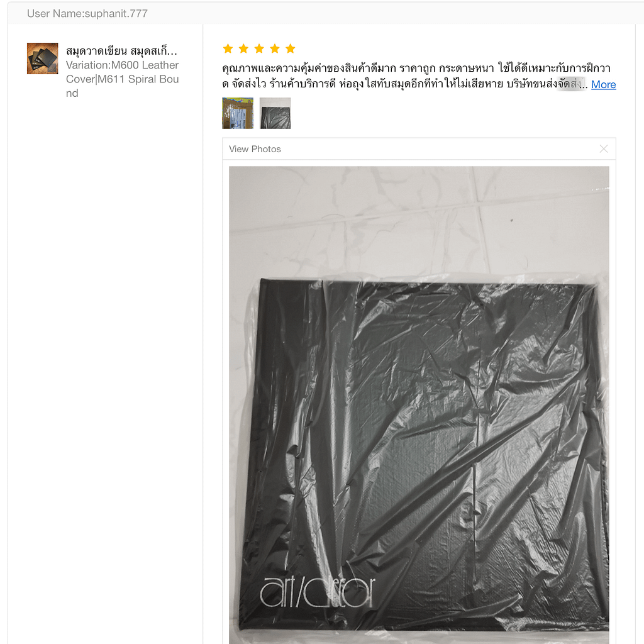Close the View Photos panel
The height and width of the screenshot is (644, 644).
tap(603, 148)
